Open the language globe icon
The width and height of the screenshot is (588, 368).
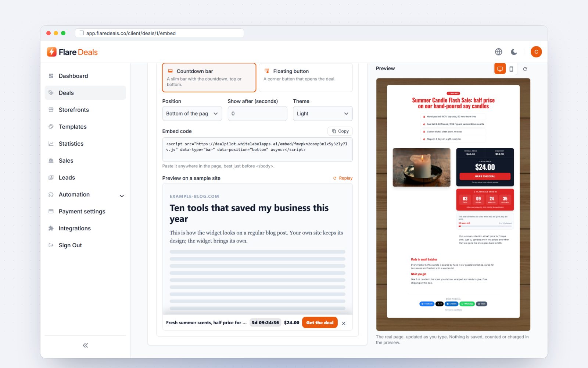click(x=498, y=52)
